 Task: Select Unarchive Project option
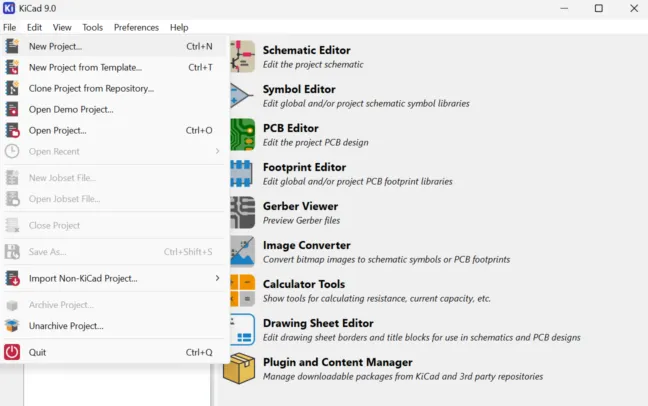[66, 326]
